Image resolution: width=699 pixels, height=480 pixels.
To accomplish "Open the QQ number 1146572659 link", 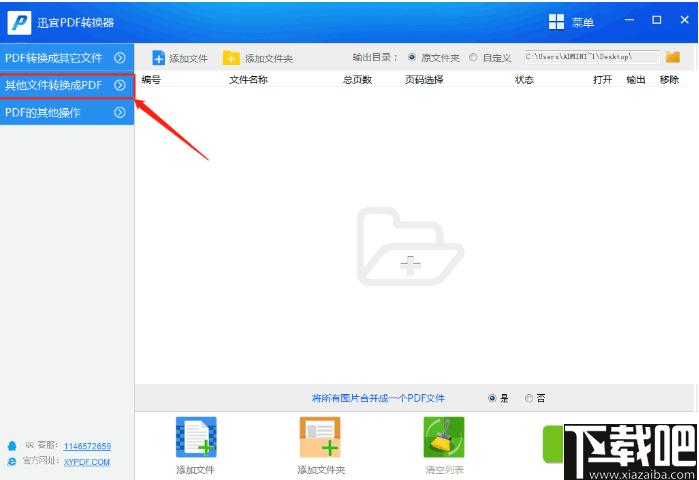I will tap(87, 446).
